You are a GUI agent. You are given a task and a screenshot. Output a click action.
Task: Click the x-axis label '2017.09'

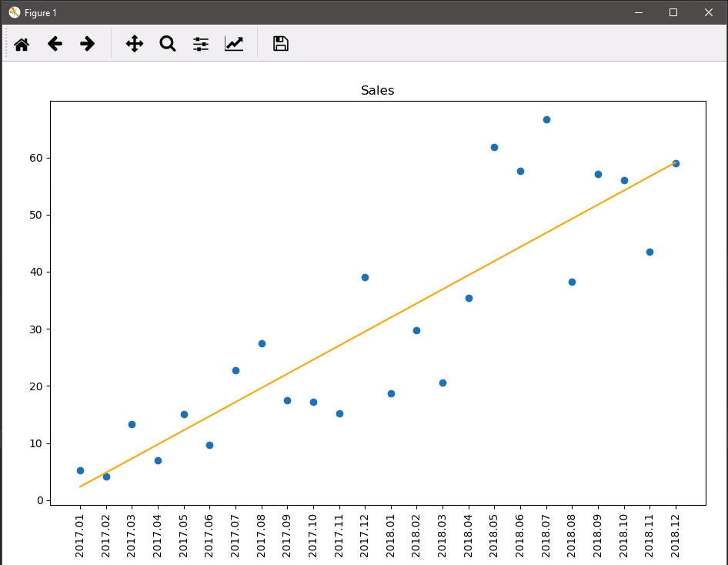287,536
